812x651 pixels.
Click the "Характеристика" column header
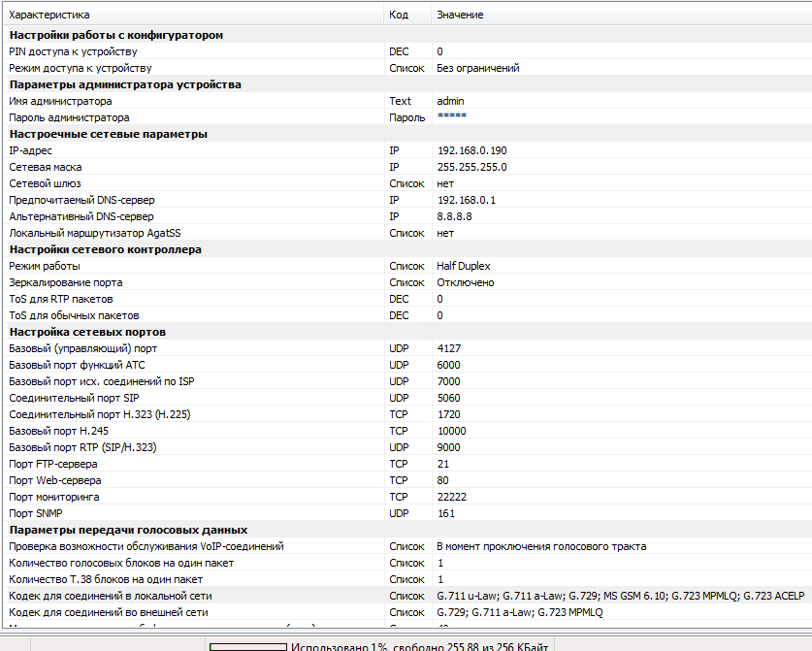(x=49, y=15)
